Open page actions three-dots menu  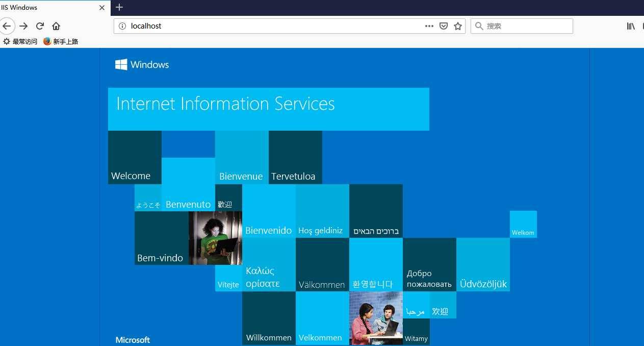click(429, 26)
